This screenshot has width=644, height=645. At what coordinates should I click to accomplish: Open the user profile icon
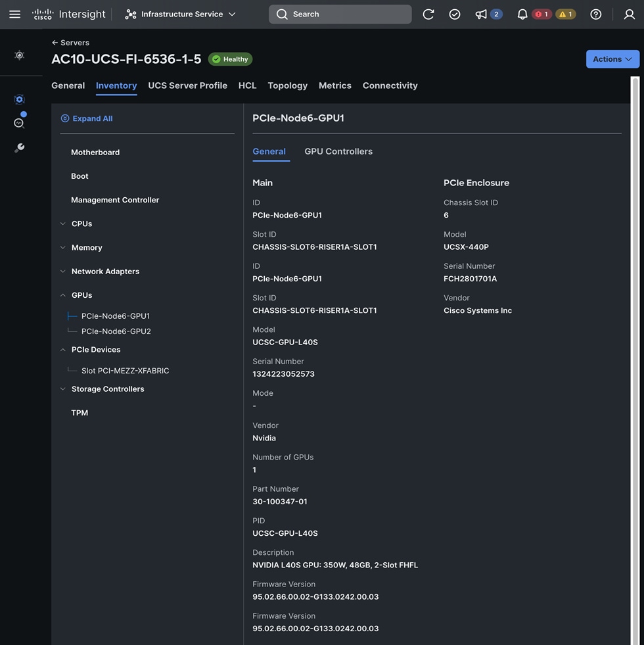(x=629, y=14)
